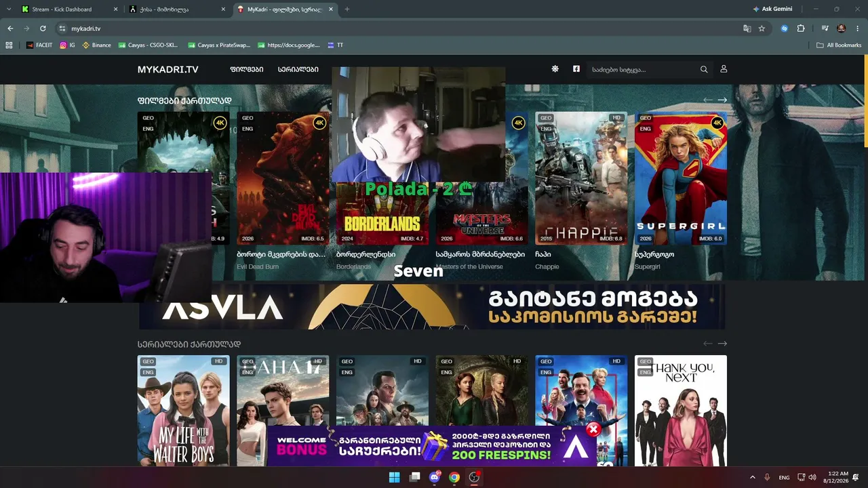
Task: Switch to the second browser tab
Action: [178, 9]
